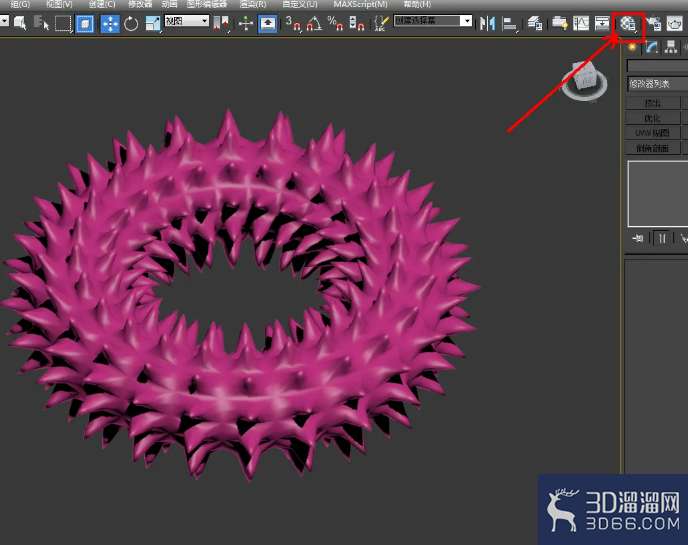Open the Layer Manager icon
The width and height of the screenshot is (688, 545).
coord(534,23)
